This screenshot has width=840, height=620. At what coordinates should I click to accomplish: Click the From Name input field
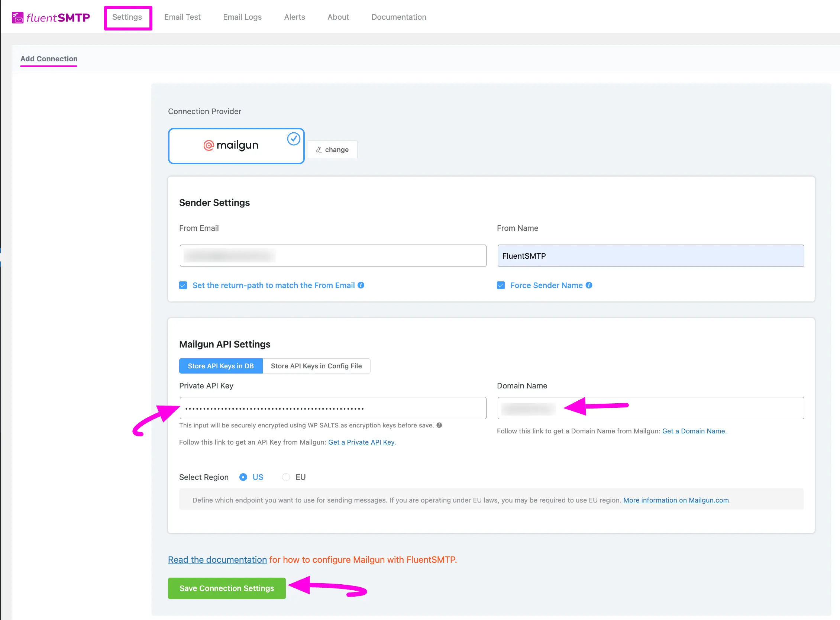tap(650, 256)
